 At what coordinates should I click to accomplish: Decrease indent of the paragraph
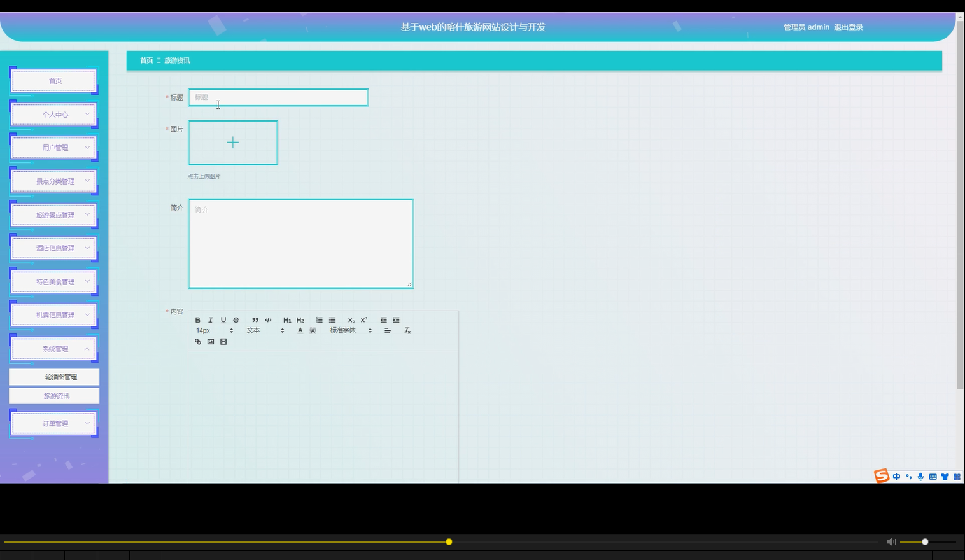383,320
